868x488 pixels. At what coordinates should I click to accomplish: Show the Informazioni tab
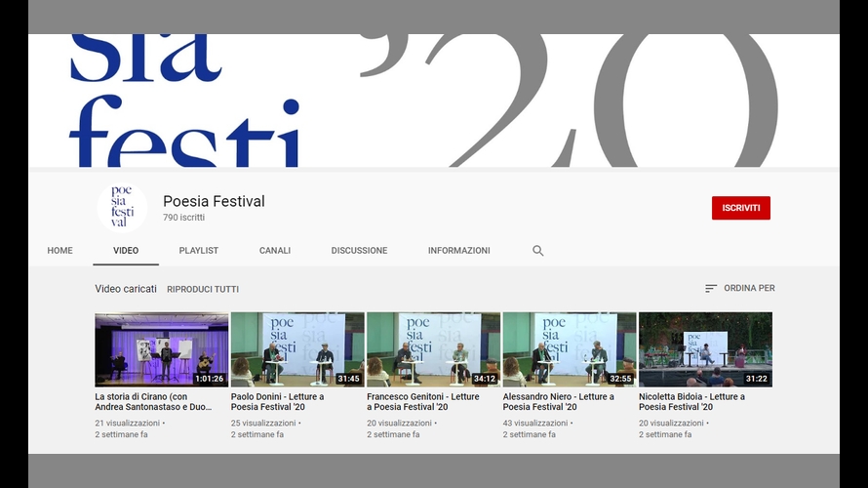[458, 251]
